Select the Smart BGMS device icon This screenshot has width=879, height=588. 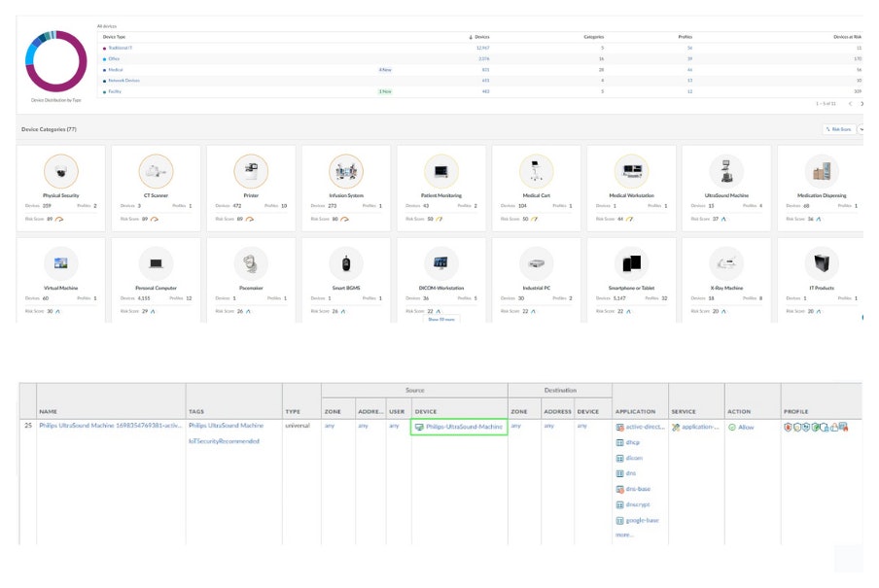[x=345, y=262]
